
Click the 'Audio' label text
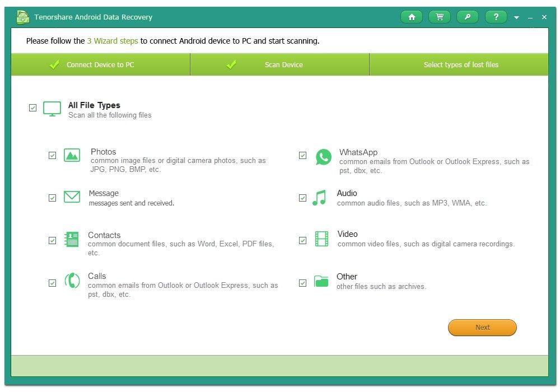347,193
